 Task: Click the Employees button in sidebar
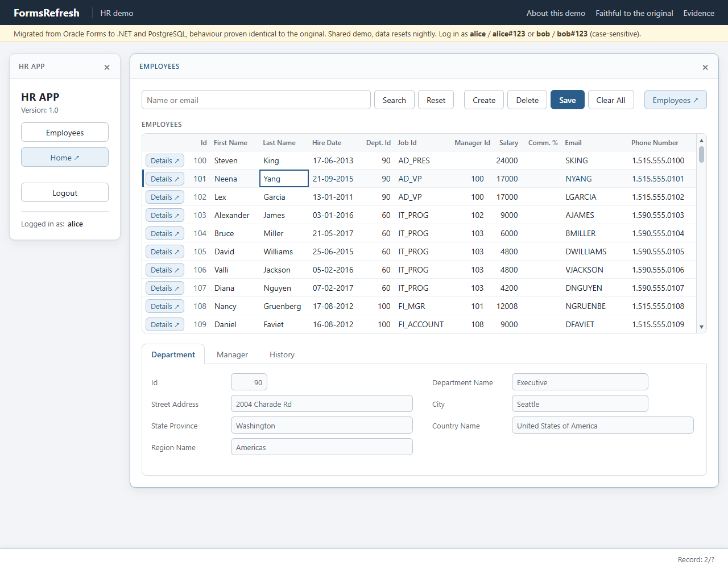65,132
